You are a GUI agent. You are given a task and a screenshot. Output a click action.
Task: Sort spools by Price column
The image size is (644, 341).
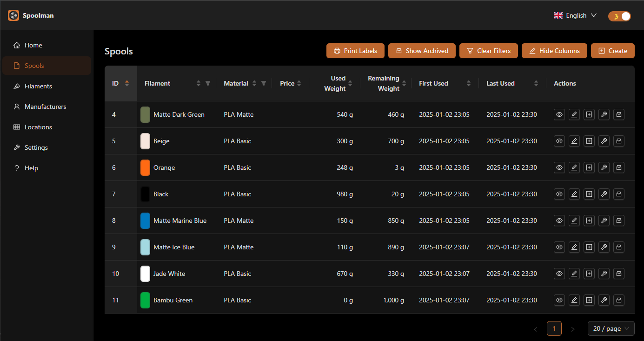(300, 83)
